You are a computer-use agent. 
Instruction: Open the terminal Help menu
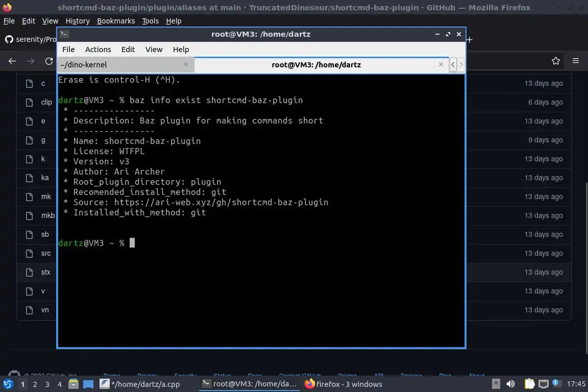click(x=181, y=50)
